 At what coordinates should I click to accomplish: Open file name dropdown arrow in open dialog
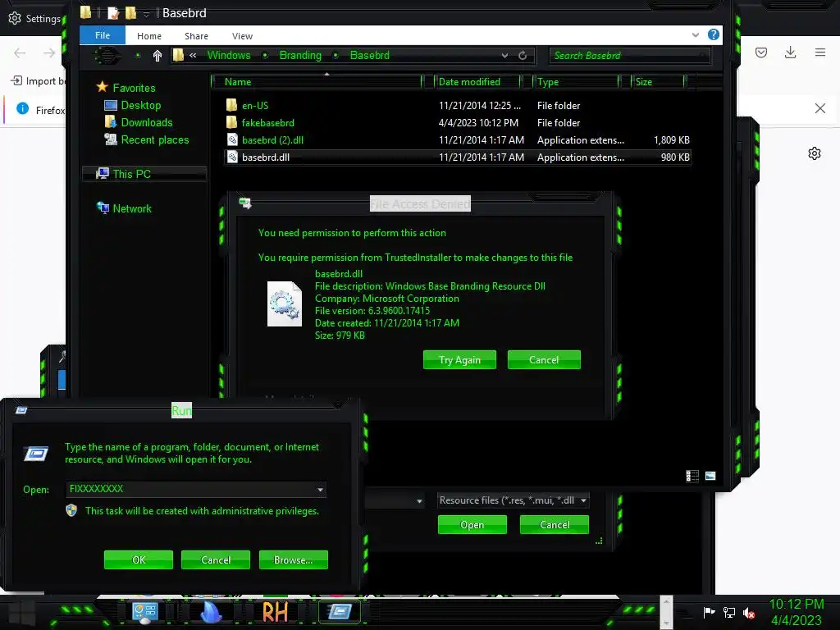(419, 501)
